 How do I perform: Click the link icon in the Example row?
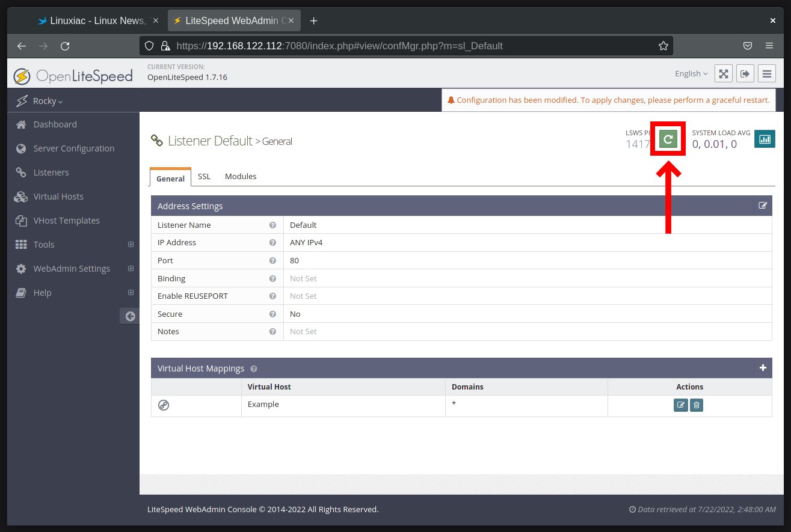point(164,405)
